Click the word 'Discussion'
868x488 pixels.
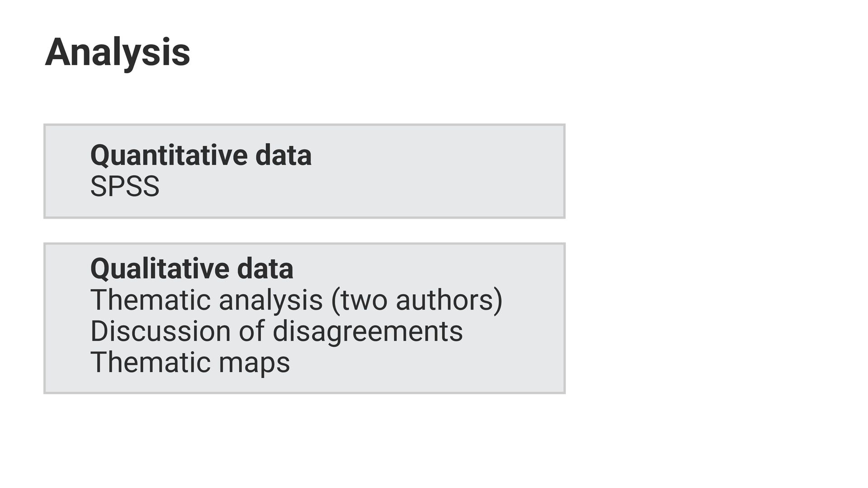160,331
